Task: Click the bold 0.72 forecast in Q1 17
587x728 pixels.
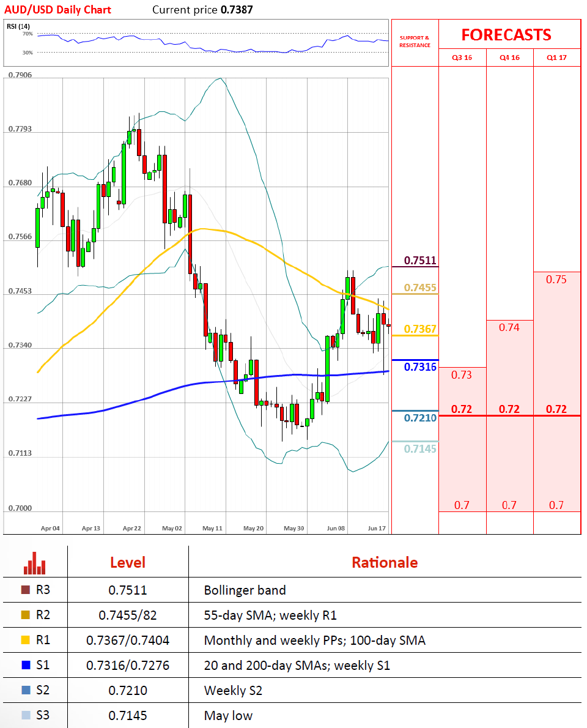Action: 556,409
